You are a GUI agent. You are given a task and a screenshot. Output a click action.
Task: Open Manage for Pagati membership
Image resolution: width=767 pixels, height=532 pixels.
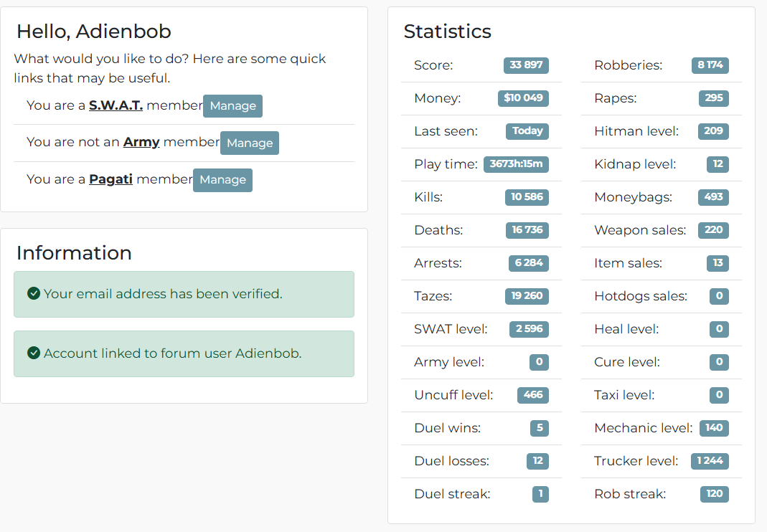[x=222, y=180]
